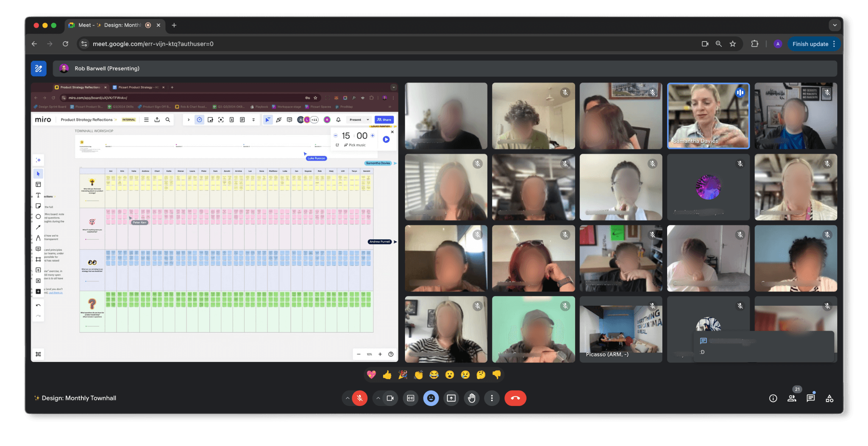The image size is (868, 446).
Task: Click Finish update in Chrome
Action: point(811,44)
